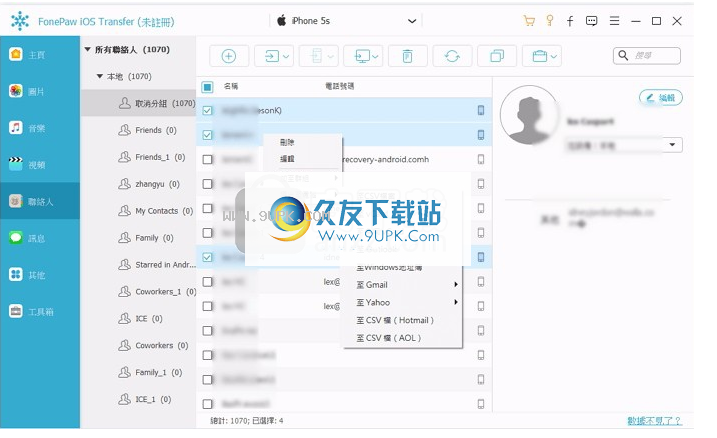Expand the Yahoo submenu arrow
Image resolution: width=717 pixels, height=438 pixels.
click(x=455, y=302)
